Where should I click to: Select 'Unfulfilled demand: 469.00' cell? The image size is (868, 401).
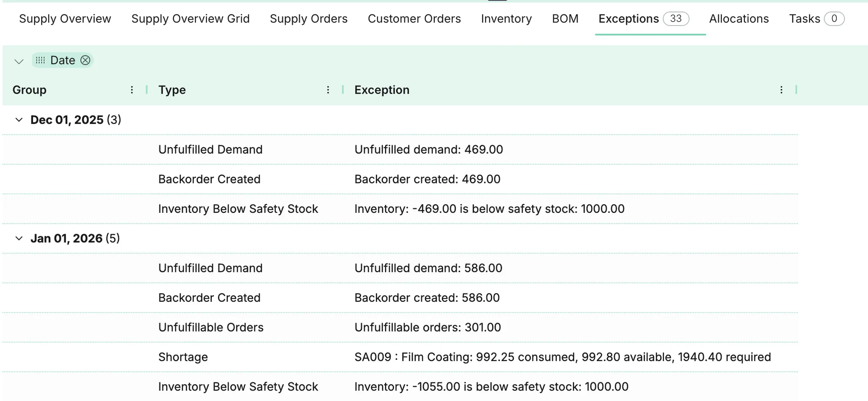(x=429, y=150)
